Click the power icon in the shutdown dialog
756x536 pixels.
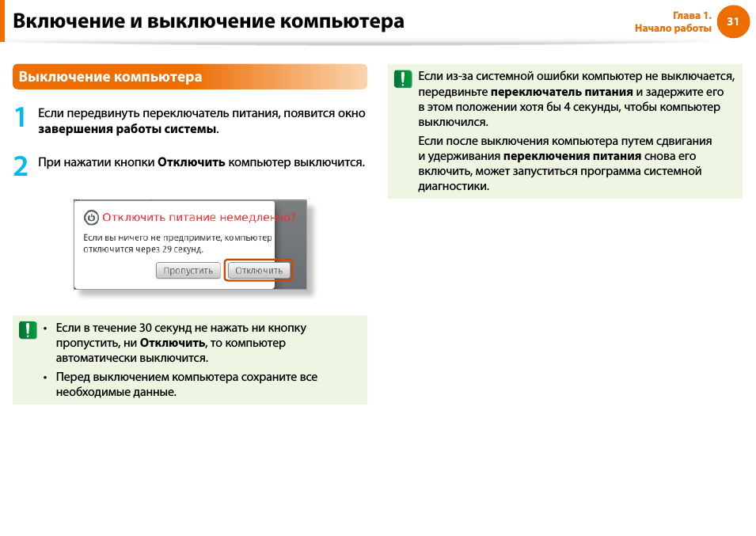pos(92,217)
